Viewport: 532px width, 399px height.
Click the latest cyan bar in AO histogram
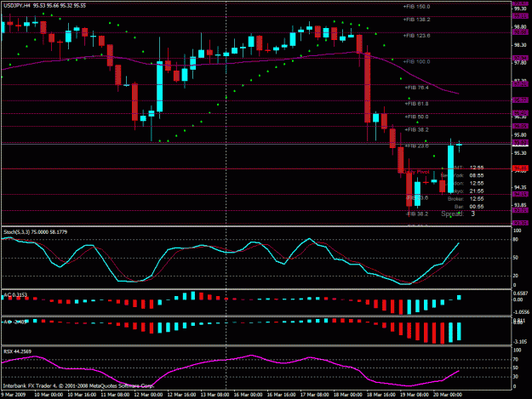pos(459,331)
